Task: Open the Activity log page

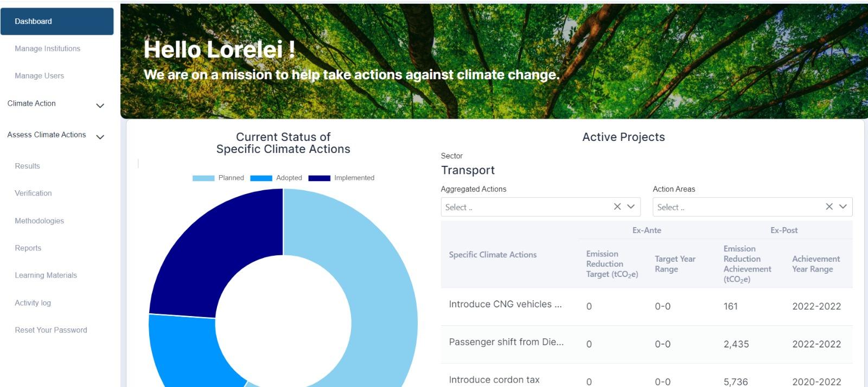Action: point(33,302)
